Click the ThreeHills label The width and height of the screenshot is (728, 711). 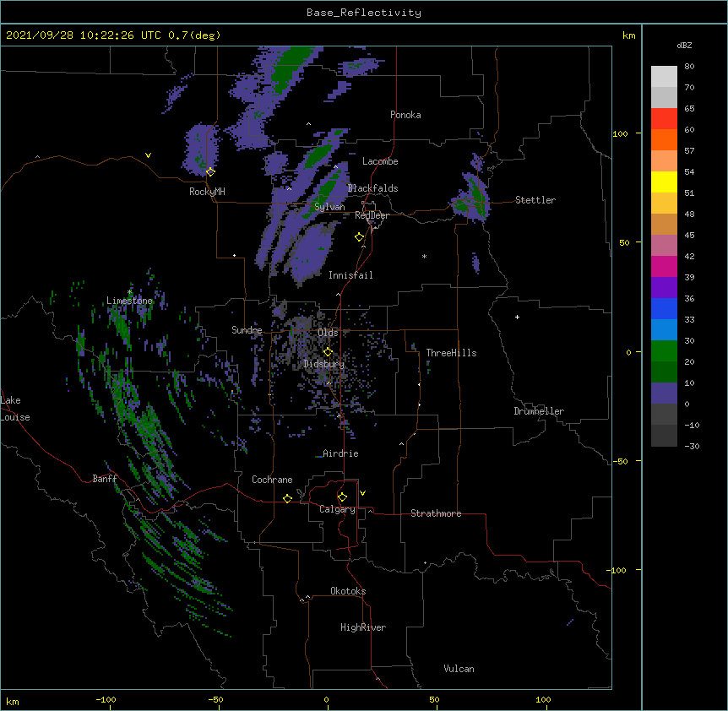tap(451, 353)
